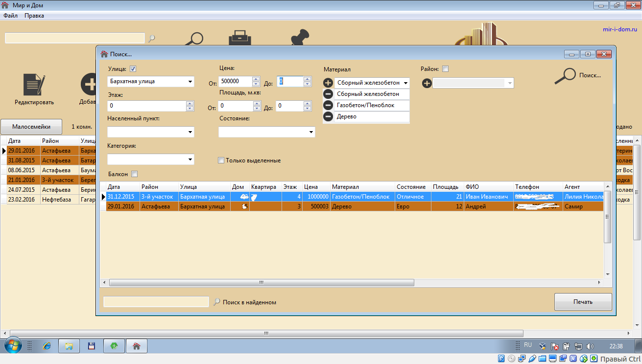Click magnifier icon beside Поиск в найденном
Viewport: 642px width, 364px height.
(x=217, y=302)
